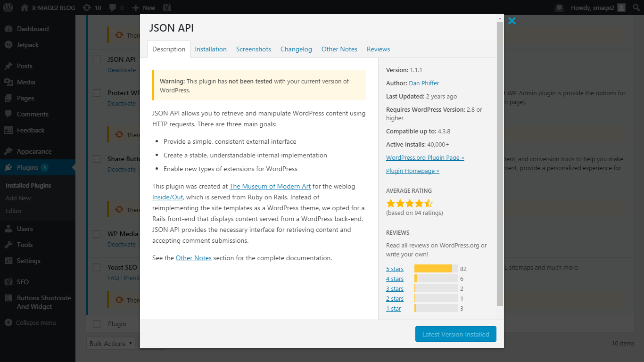
Task: Click the Latest Version Installed button
Action: click(x=456, y=334)
